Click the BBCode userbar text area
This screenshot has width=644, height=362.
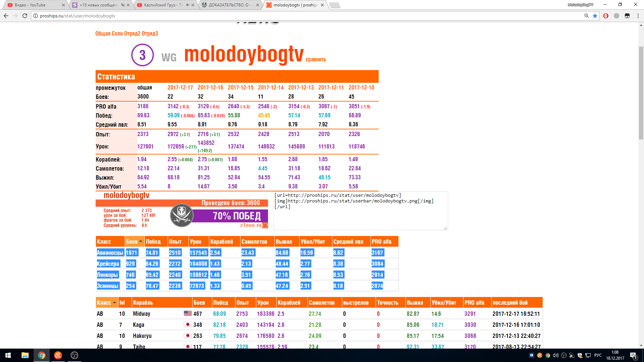coord(361,211)
